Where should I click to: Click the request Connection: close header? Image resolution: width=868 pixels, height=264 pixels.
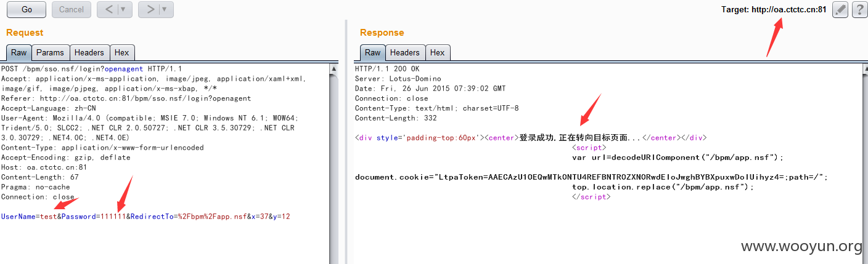coord(38,197)
